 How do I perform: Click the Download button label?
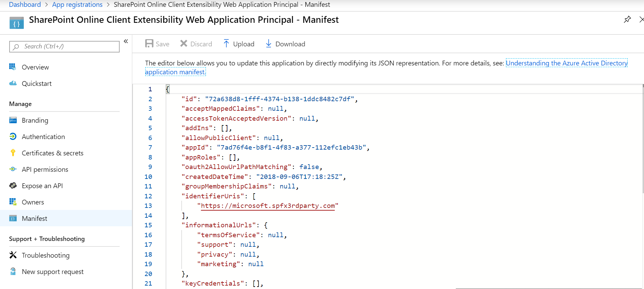tap(290, 44)
